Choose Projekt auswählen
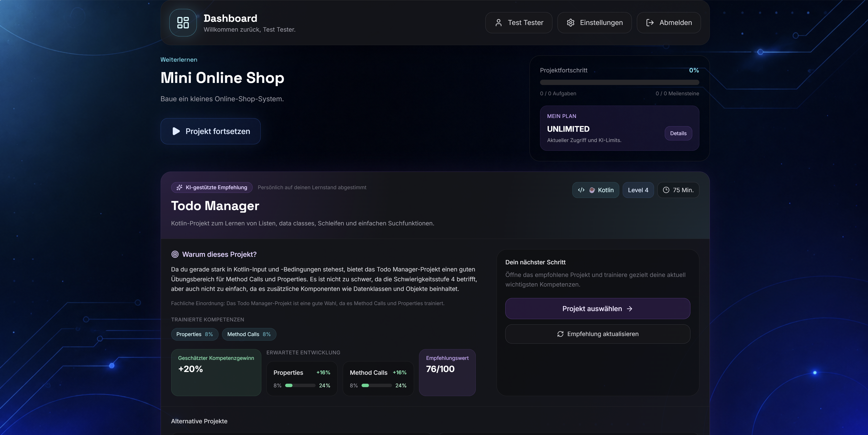The image size is (868, 435). point(598,309)
